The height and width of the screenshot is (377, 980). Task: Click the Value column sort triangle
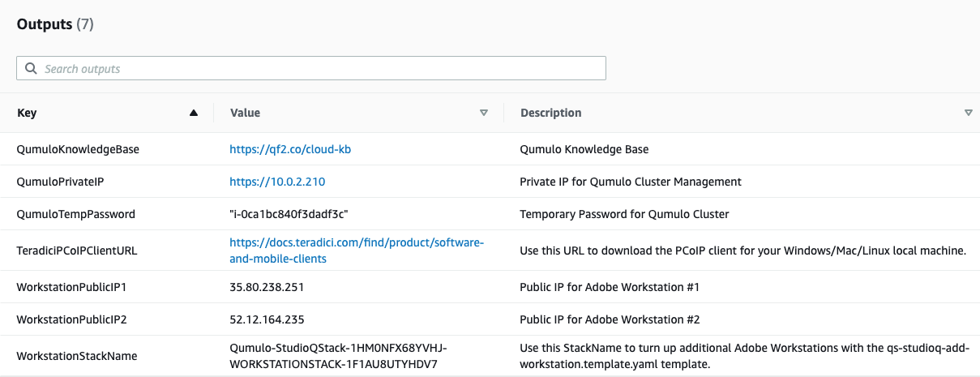pos(484,114)
